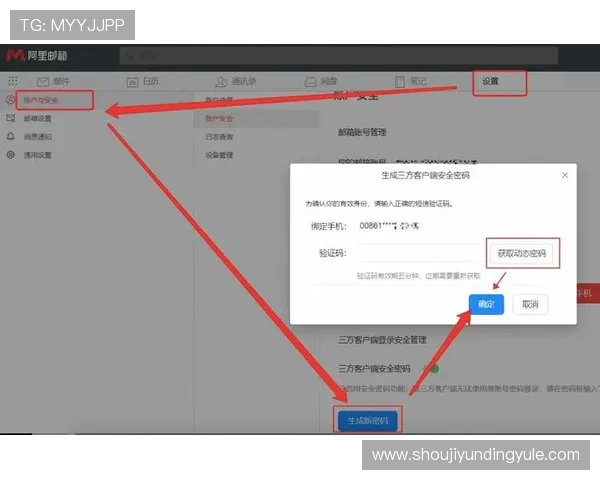The image size is (600, 480).
Task: Switch to the 日历 tab label
Action: tap(150, 81)
